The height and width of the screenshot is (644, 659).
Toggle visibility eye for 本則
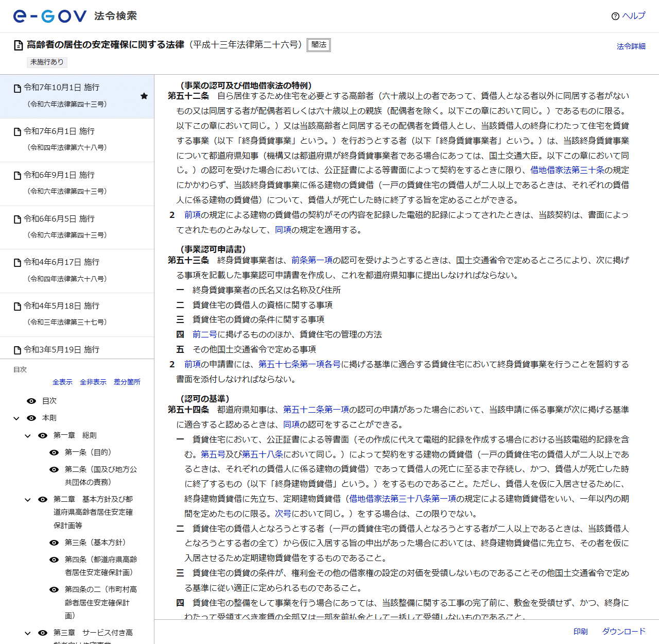[31, 418]
